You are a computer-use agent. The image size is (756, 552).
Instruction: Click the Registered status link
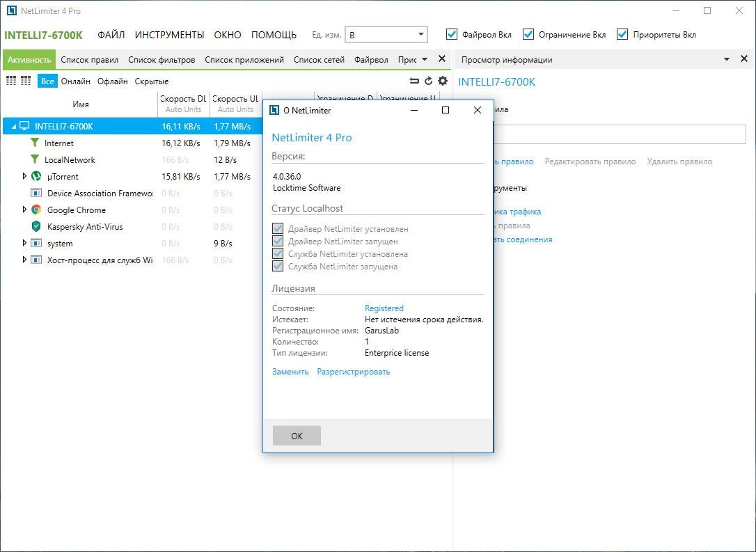[384, 308]
